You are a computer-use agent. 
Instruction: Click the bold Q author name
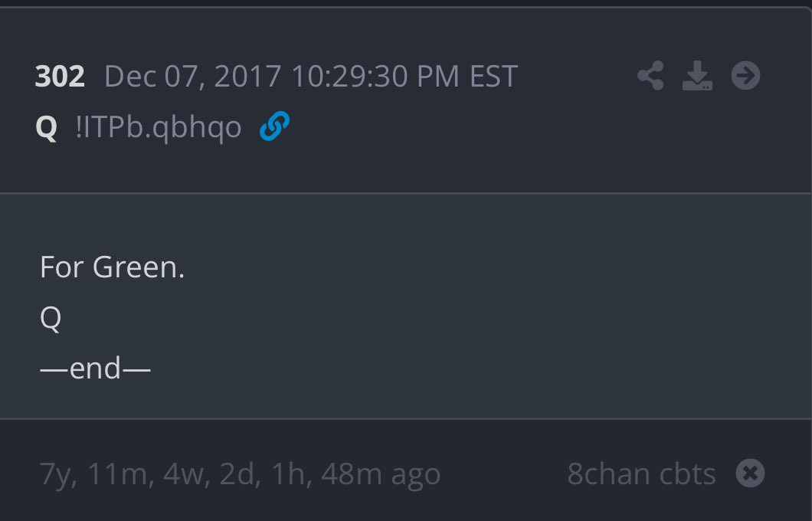46,128
